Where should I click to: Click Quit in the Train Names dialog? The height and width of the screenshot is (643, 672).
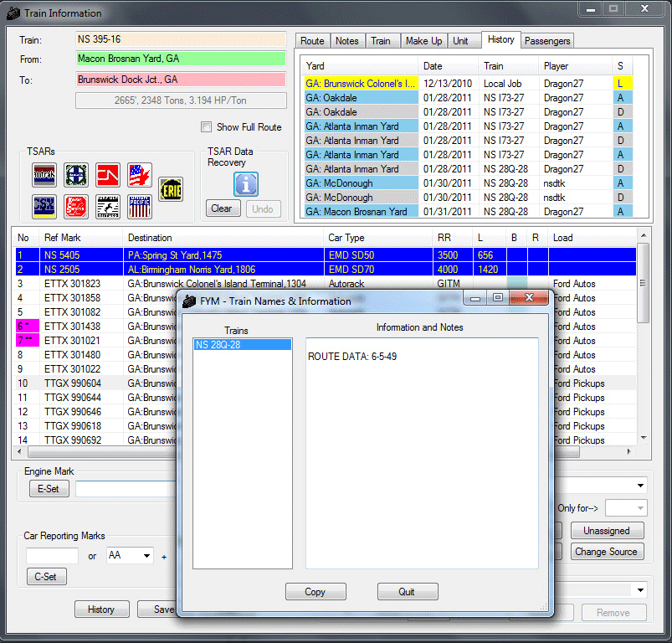point(408,592)
